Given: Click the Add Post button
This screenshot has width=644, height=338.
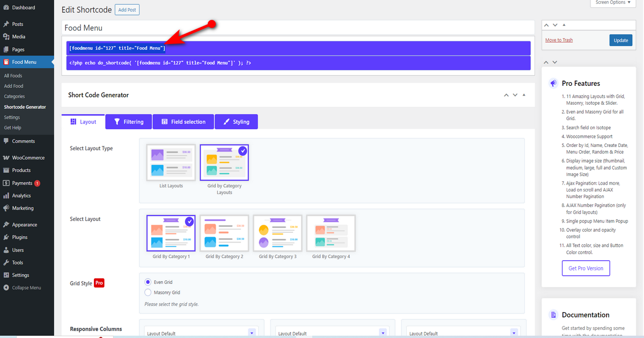Looking at the screenshot, I should point(127,10).
